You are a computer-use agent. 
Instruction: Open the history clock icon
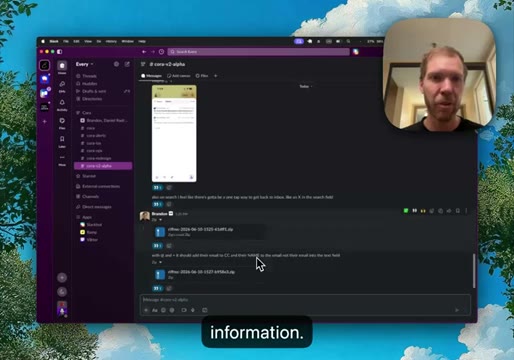[x=162, y=52]
